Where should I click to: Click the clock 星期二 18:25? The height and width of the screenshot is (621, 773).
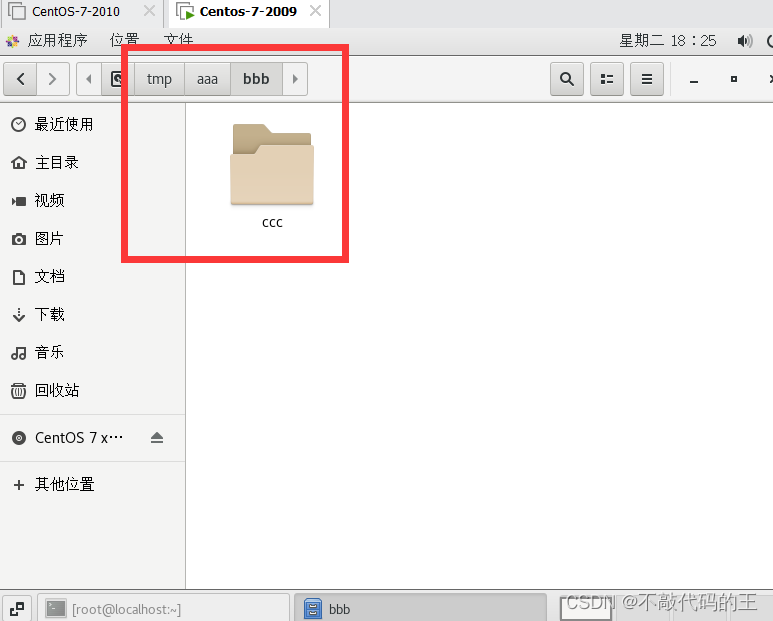[668, 40]
